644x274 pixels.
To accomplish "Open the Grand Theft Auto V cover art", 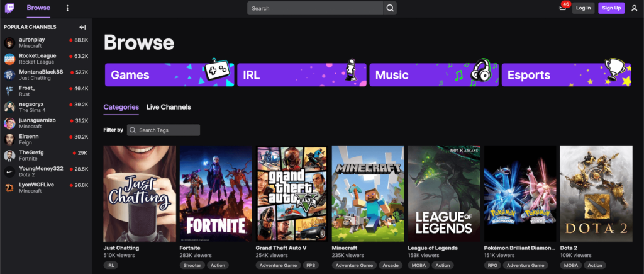I will point(292,193).
